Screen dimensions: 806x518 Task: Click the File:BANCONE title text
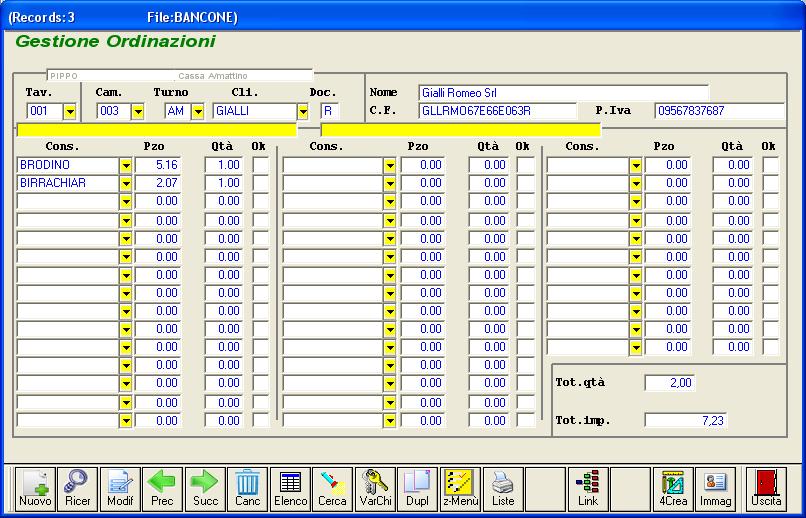(192, 17)
